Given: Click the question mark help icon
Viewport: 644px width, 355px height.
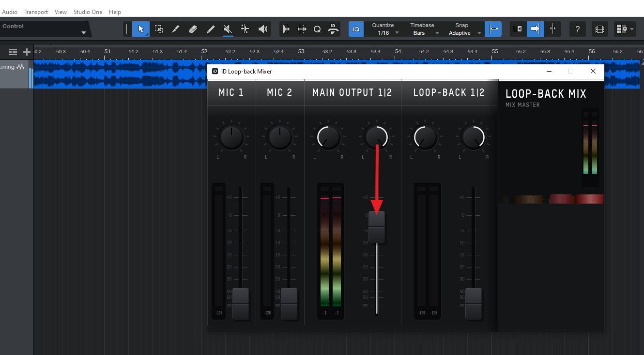Looking at the screenshot, I should [x=577, y=30].
